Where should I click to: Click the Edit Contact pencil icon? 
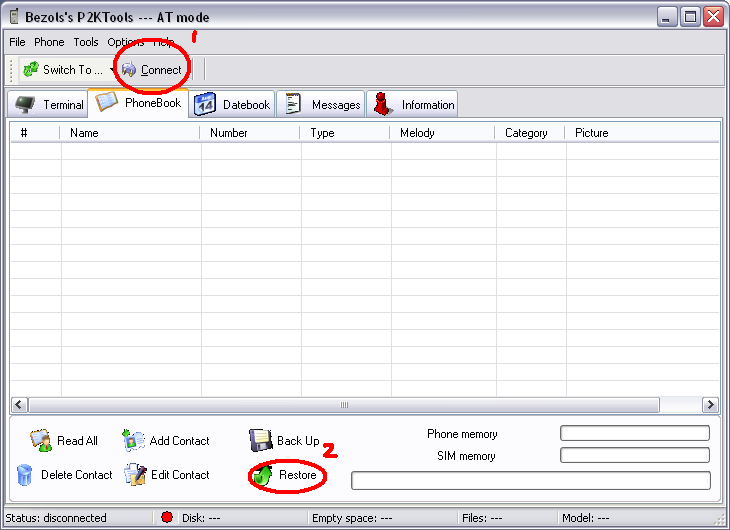[x=135, y=475]
